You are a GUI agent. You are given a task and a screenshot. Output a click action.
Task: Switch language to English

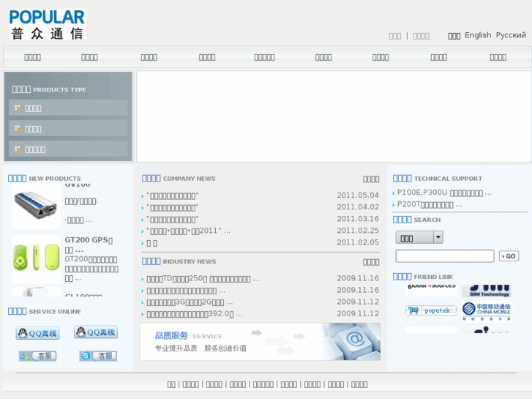pyautogui.click(x=478, y=35)
